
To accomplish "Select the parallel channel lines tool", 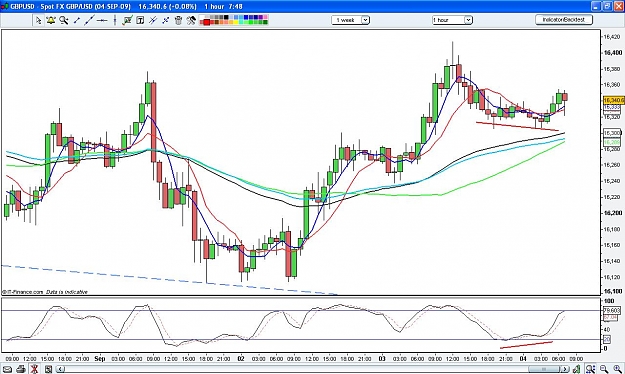I will tap(153, 20).
